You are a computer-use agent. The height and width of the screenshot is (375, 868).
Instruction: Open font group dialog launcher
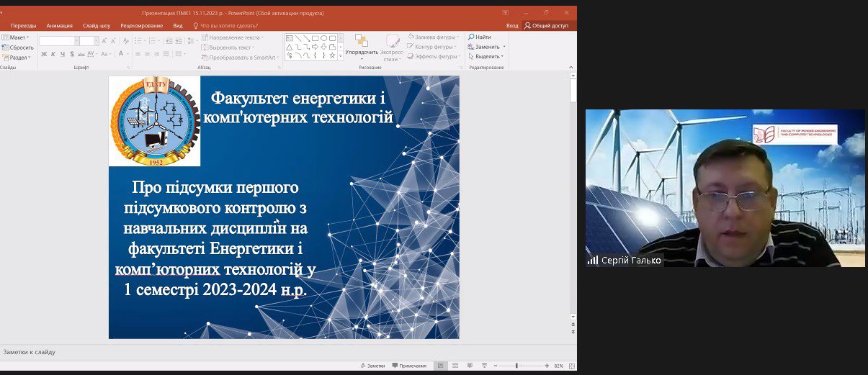[x=129, y=67]
